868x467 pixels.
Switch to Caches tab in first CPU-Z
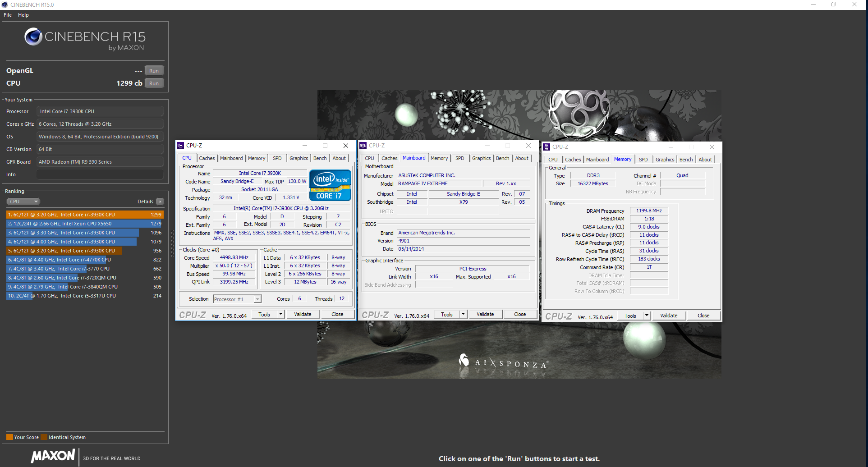point(207,158)
